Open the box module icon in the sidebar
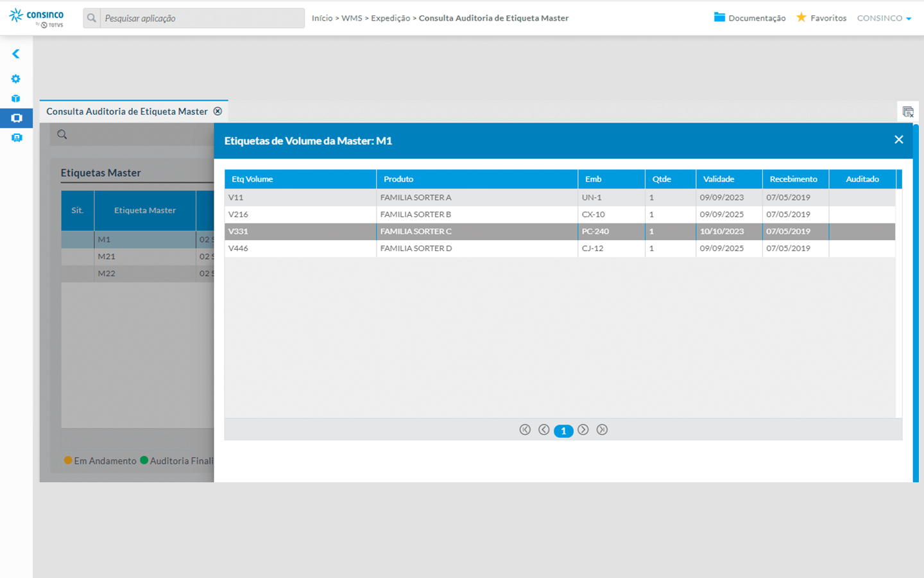 point(16,98)
